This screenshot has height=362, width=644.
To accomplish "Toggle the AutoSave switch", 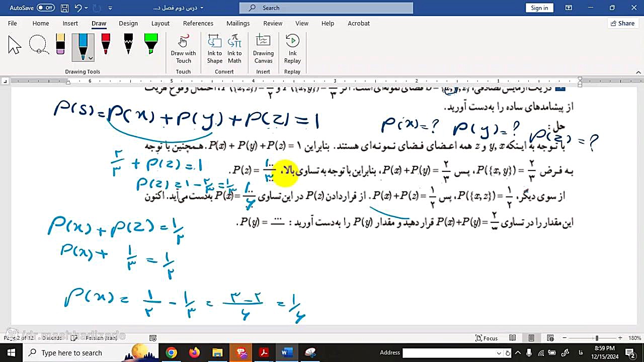I will click(x=46, y=8).
